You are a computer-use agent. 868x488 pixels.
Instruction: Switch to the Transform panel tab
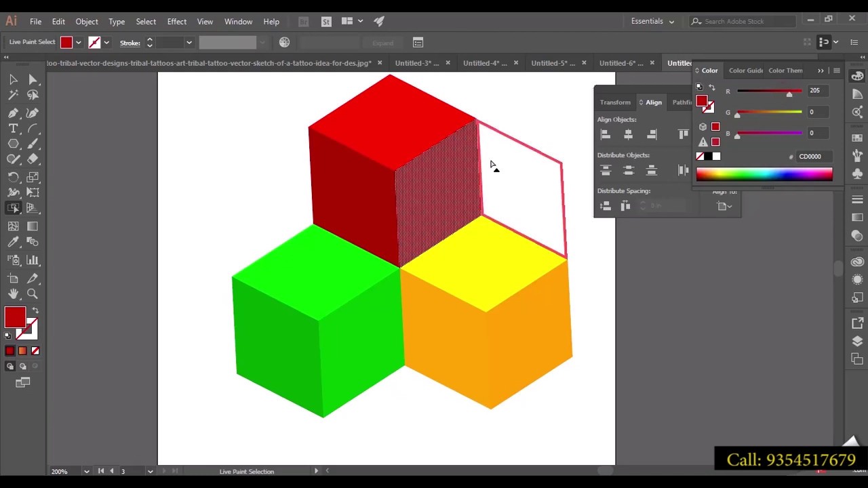[x=615, y=102]
